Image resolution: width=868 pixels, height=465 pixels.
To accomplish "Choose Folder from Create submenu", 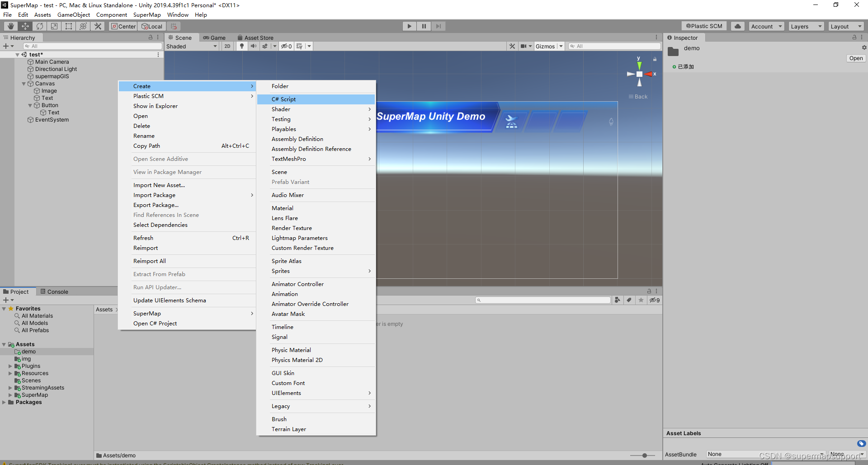I will (316, 86).
